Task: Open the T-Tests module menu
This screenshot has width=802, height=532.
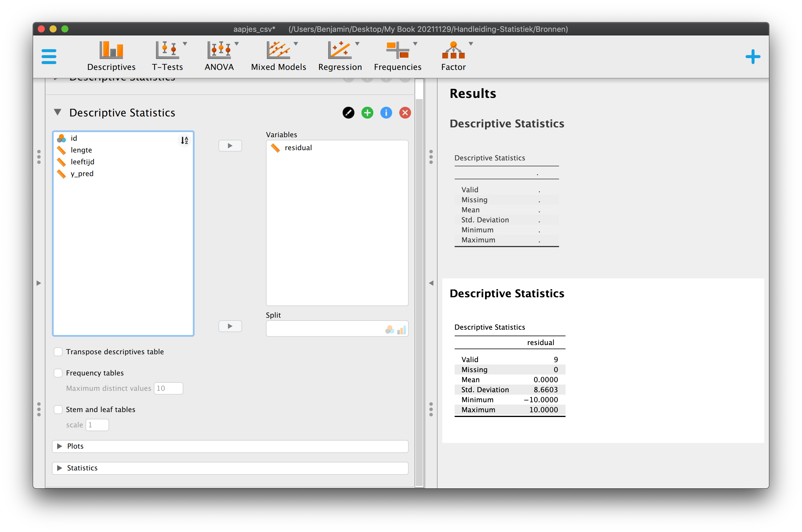Action: [x=169, y=56]
